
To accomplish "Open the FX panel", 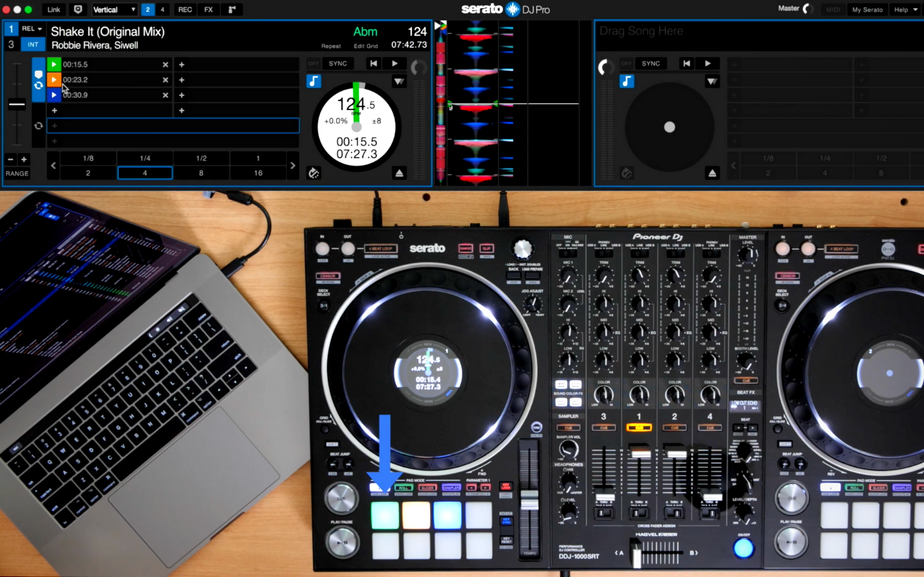I will 208,9.
